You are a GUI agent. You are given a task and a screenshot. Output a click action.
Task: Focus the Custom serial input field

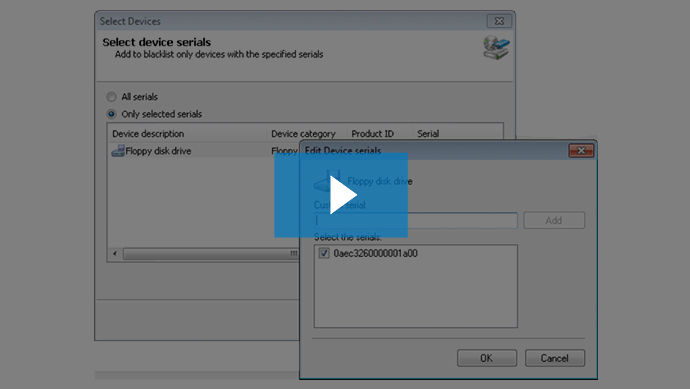(416, 220)
